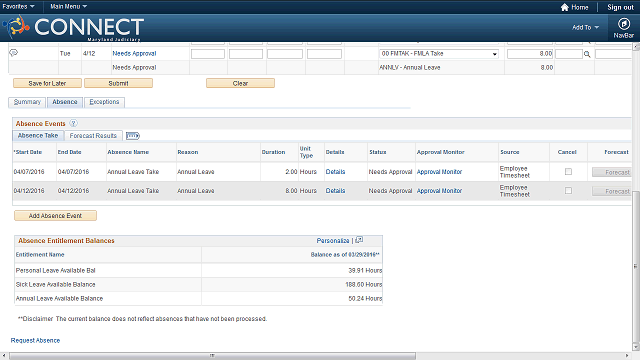This screenshot has width=640, height=360.
Task: Click the CONNECT Maryland Judiciary logo
Action: 74,28
